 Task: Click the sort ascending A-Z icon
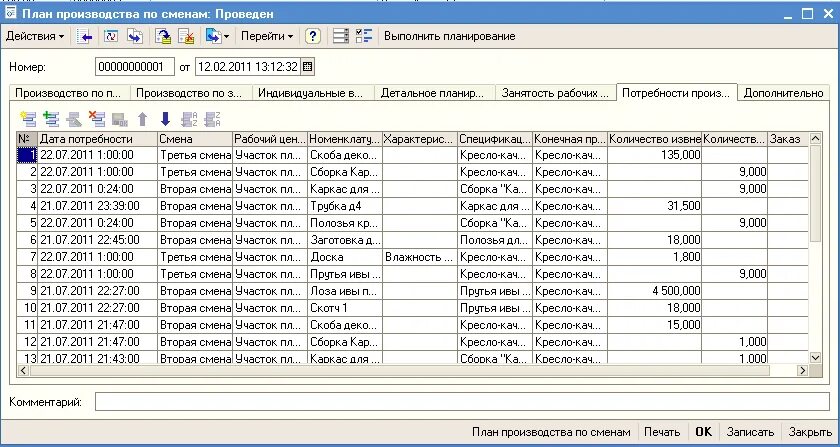click(189, 119)
